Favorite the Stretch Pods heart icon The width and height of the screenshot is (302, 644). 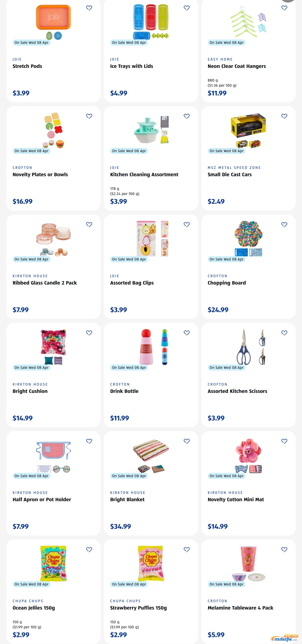(x=89, y=8)
